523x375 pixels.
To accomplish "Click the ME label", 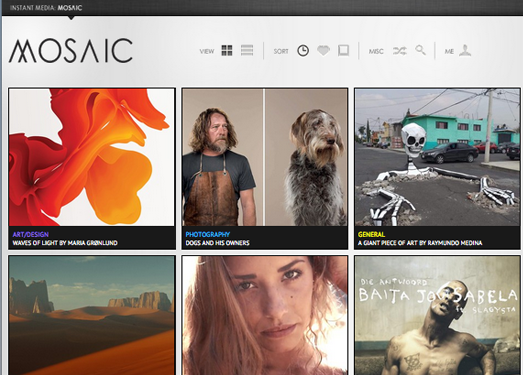I will tap(449, 51).
